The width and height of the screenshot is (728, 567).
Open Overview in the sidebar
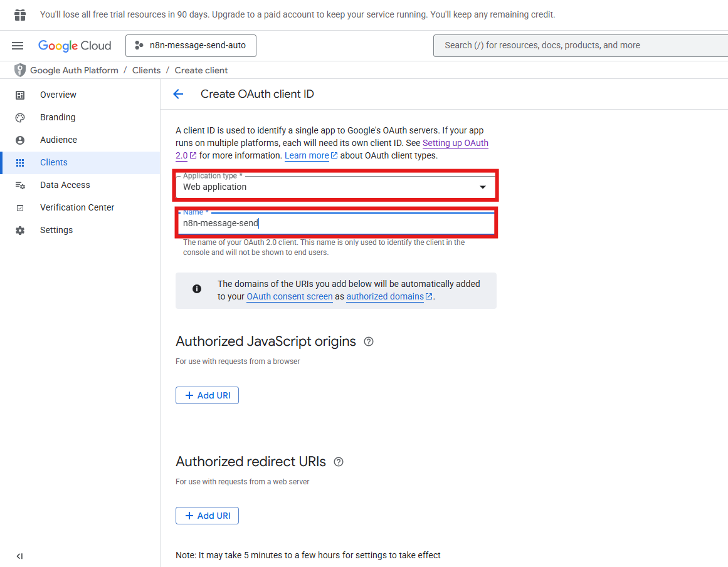click(58, 95)
